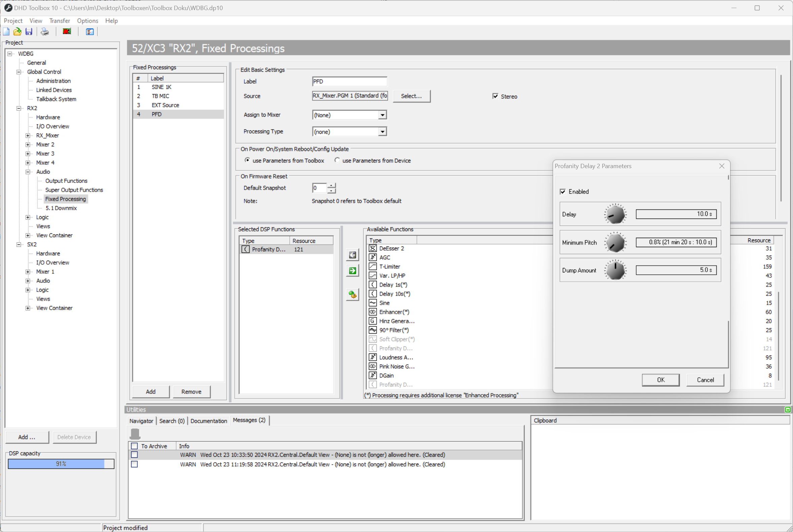Click OK in the Profanity Delay 2 dialog

tap(660, 380)
